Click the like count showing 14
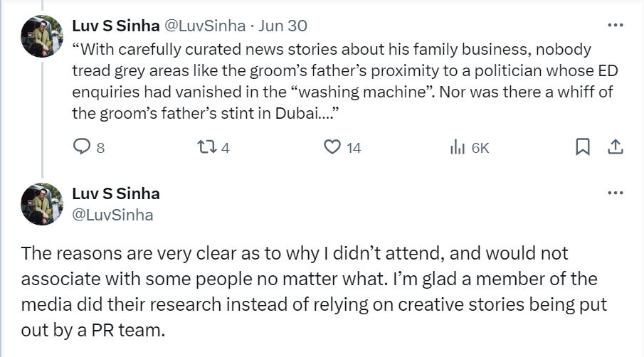The image size is (644, 357). point(354,148)
